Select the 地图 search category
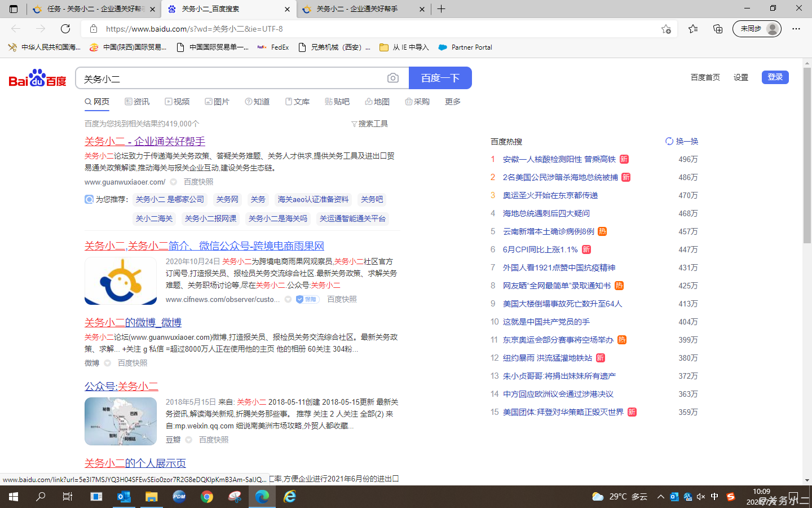 (x=377, y=102)
